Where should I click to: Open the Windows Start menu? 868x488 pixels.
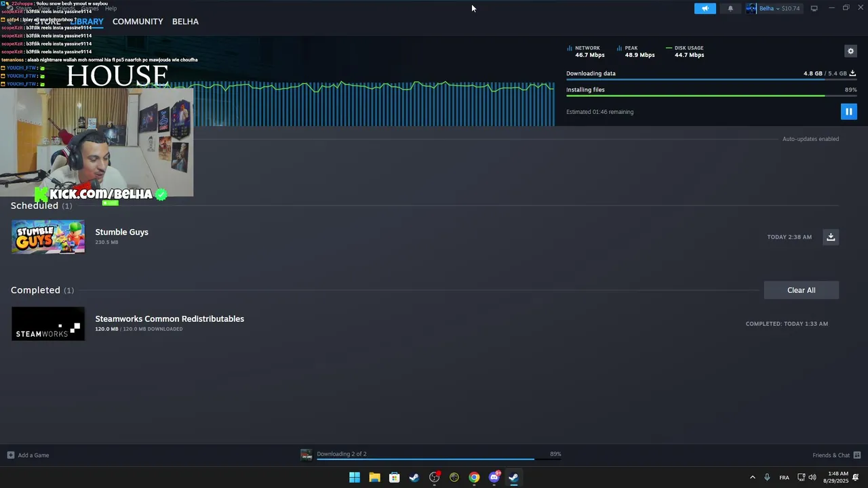(355, 477)
